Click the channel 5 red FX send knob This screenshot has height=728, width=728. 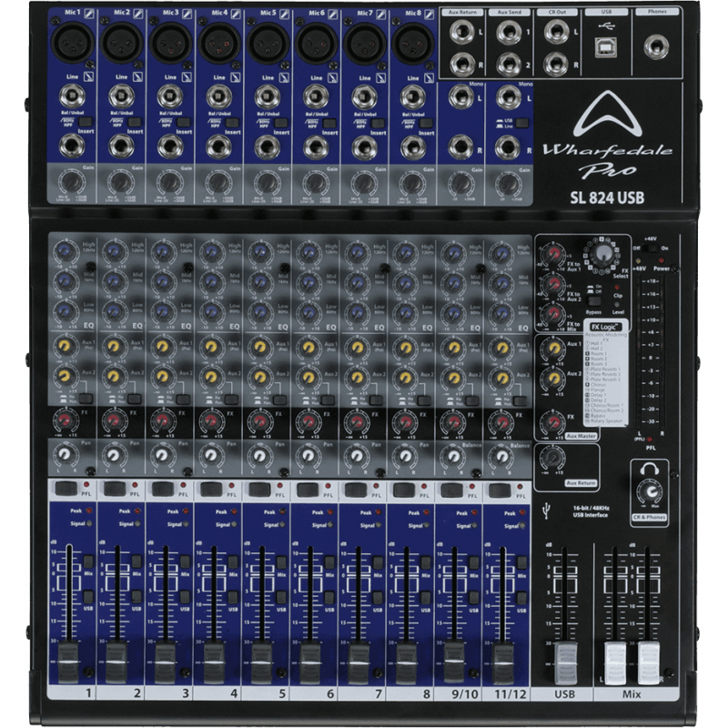(259, 421)
